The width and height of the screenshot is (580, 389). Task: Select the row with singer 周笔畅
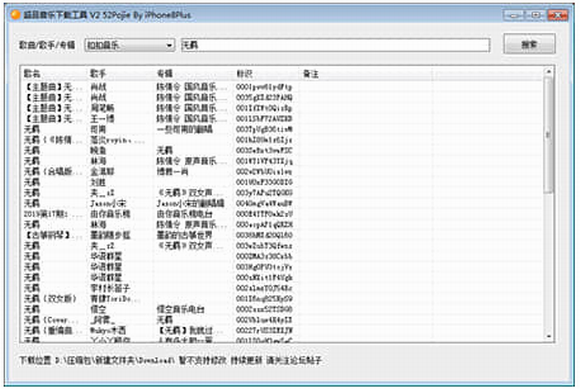pyautogui.click(x=283, y=108)
